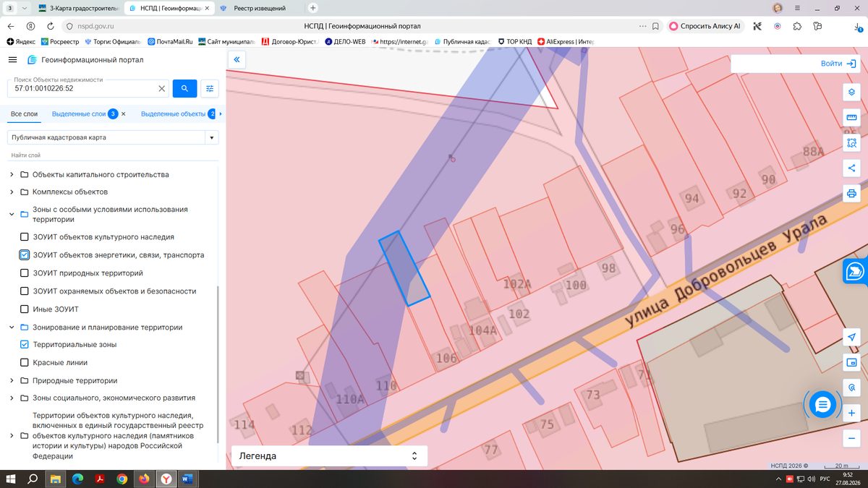
Task: Open the round blue chat assistant button
Action: click(822, 405)
